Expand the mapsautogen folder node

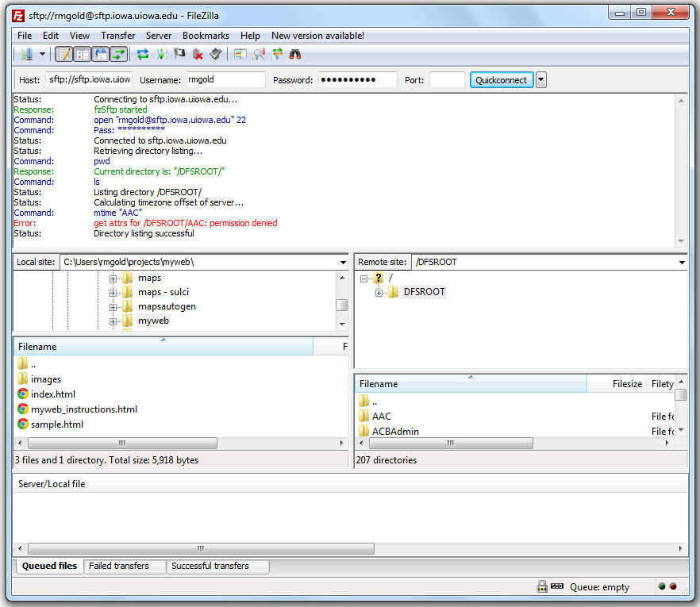tap(113, 307)
